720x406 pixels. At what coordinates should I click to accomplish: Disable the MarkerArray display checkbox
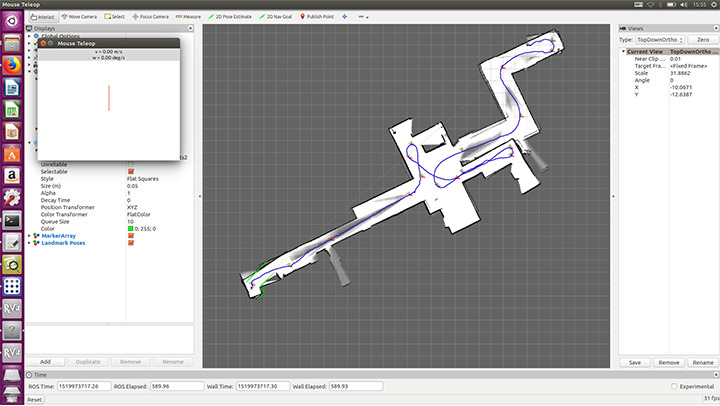click(131, 235)
